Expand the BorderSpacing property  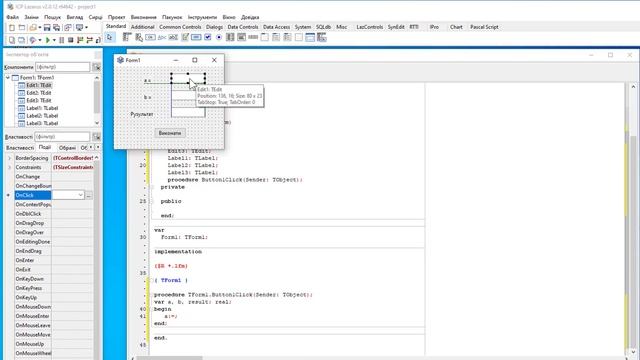(9, 158)
